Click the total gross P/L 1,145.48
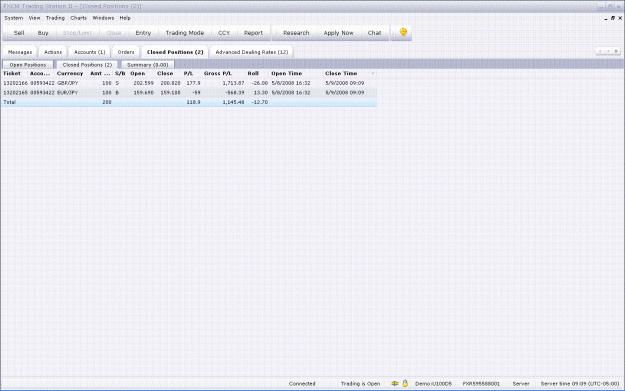 [x=233, y=102]
